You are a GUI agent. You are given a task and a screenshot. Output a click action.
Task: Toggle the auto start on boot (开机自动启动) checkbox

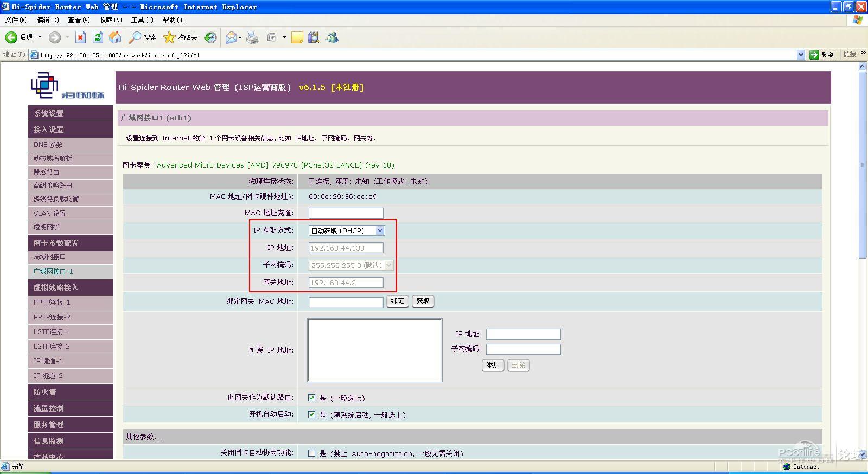pos(311,414)
